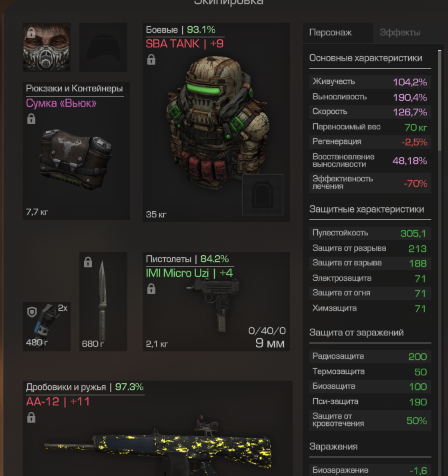Select the empty armor plate slot
448x476 pixels.
263,195
